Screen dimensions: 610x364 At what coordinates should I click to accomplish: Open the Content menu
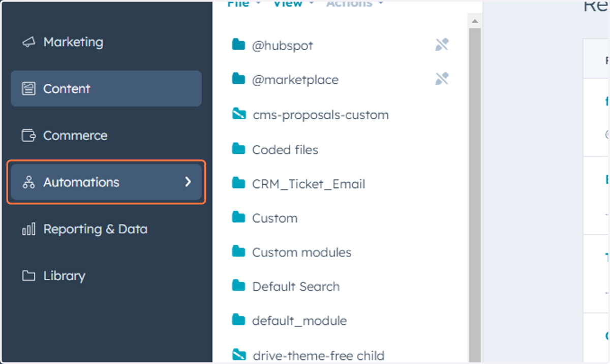tap(106, 88)
